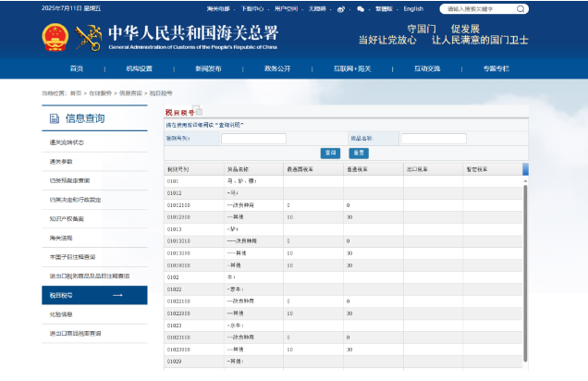
Task: Click the 重置 reset button
Action: click(359, 153)
